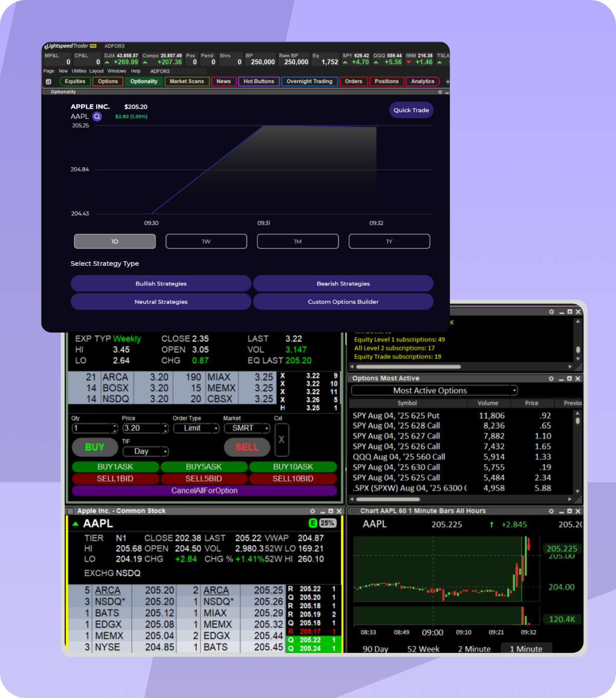The image size is (616, 698).
Task: Select the 1M chart range
Action: (x=298, y=241)
